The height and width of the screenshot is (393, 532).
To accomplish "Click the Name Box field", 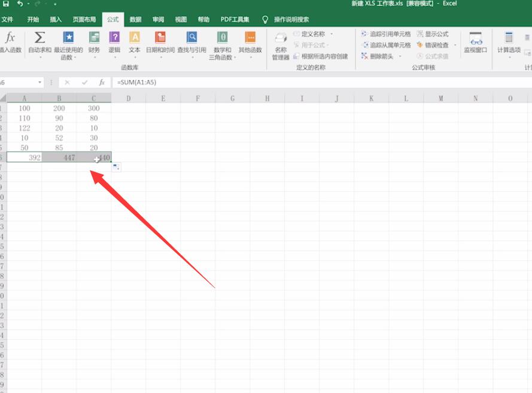I will click(19, 82).
